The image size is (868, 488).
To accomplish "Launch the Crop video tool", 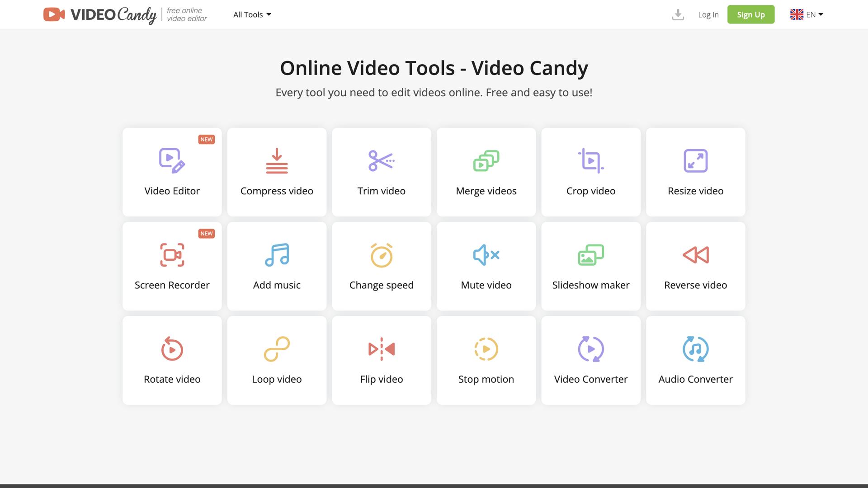I will pyautogui.click(x=590, y=172).
